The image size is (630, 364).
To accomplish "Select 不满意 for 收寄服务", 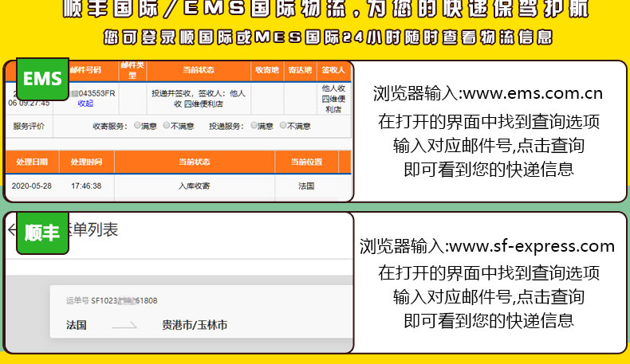I will 167,126.
